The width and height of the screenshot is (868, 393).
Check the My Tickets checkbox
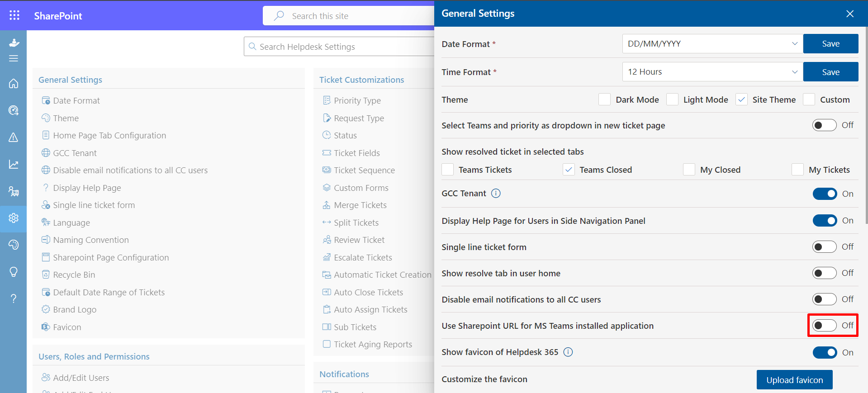(797, 170)
